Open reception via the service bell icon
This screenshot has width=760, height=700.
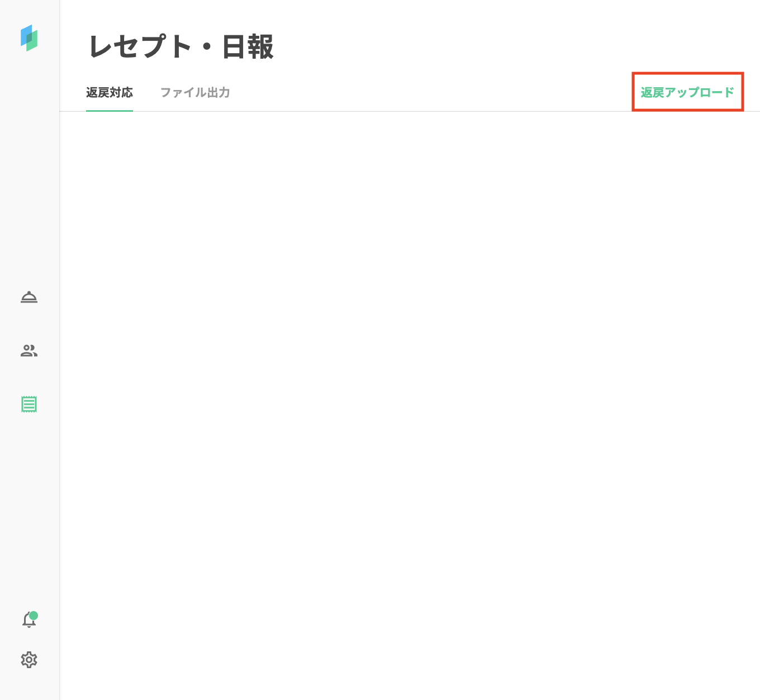pos(29,297)
